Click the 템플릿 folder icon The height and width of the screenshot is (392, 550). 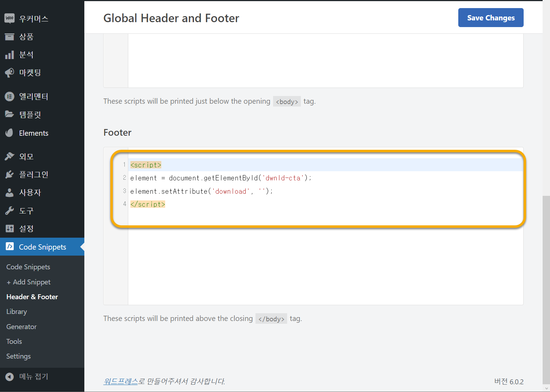[x=9, y=114]
